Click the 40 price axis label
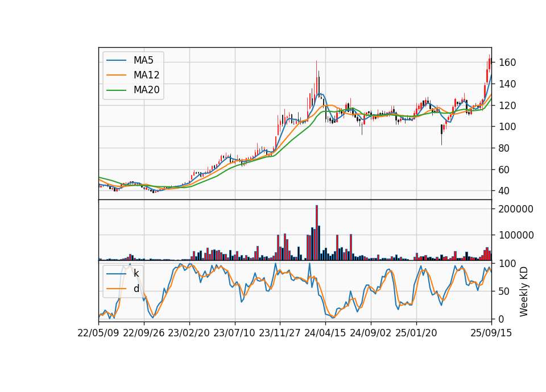Image resolution: width=546 pixels, height=392 pixels. coord(504,191)
